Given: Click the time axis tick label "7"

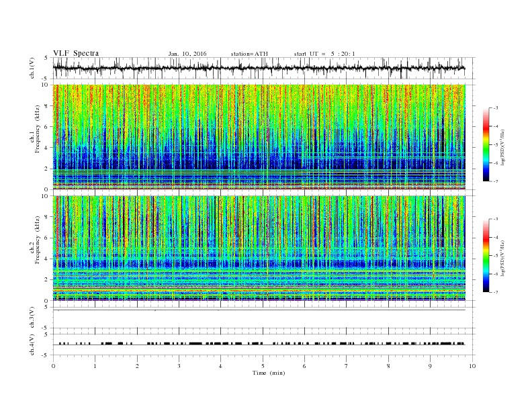Looking at the screenshot, I should click(347, 366).
